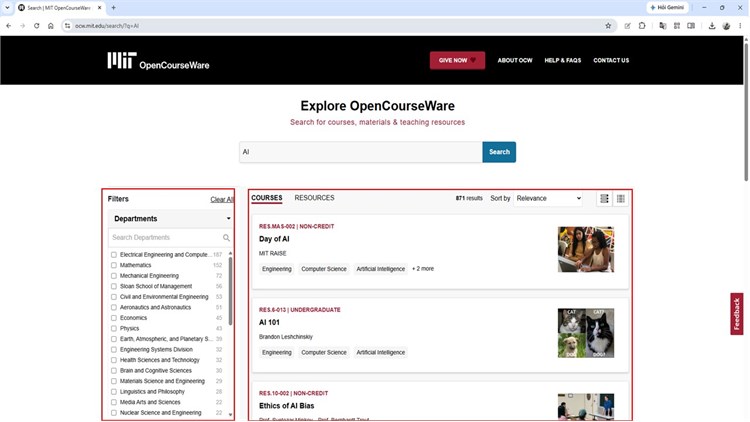Image resolution: width=750 pixels, height=422 pixels.
Task: Click the MIT OpenCourseWare logo
Action: coord(158,61)
